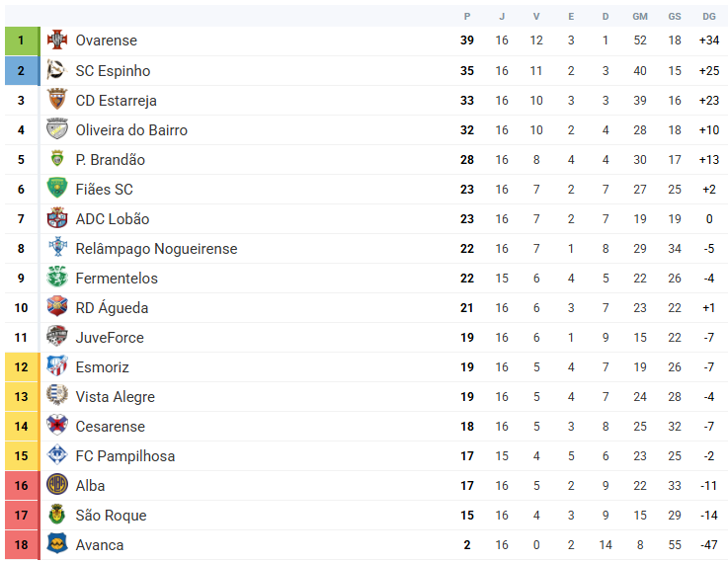Click the blue position 2 marker
The height and width of the screenshot is (562, 728).
pos(21,70)
